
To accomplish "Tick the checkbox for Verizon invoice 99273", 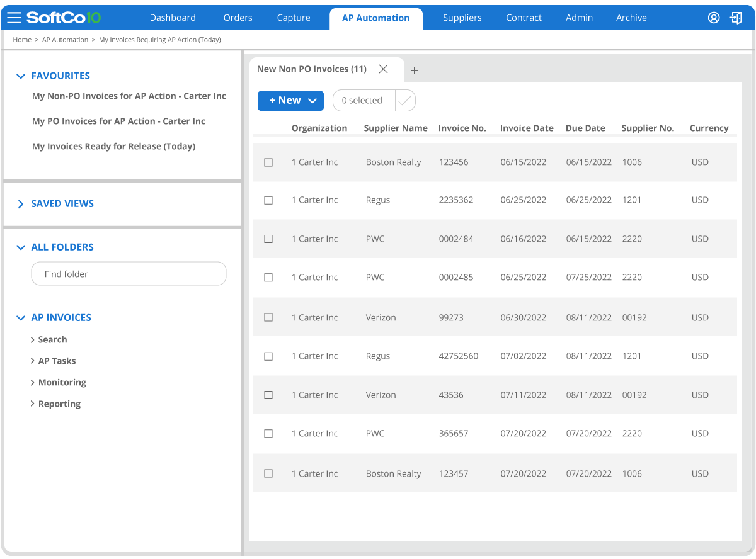I will click(x=268, y=318).
